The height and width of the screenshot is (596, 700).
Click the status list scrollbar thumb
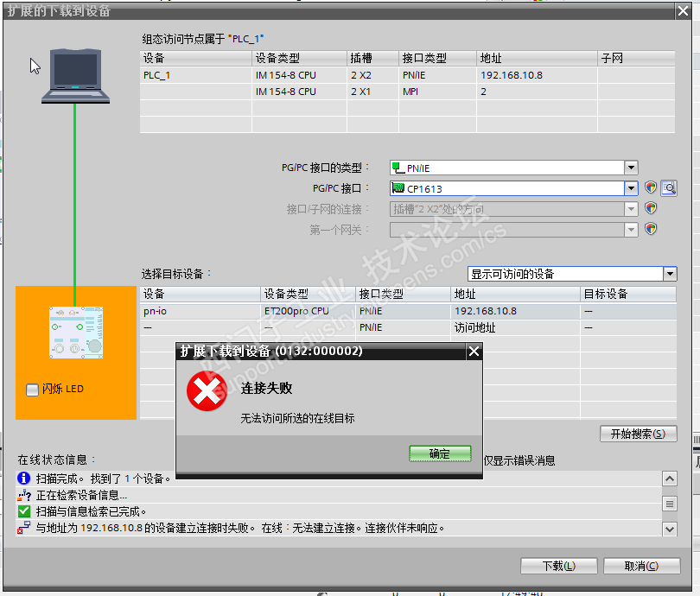click(x=669, y=504)
